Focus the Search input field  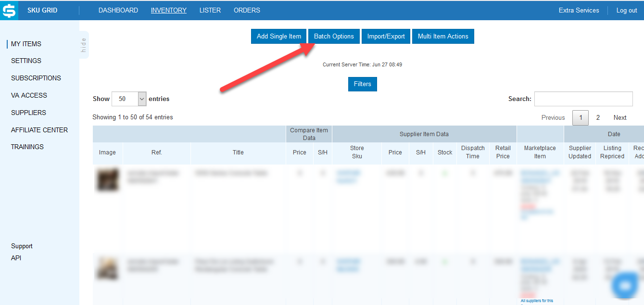(x=583, y=99)
